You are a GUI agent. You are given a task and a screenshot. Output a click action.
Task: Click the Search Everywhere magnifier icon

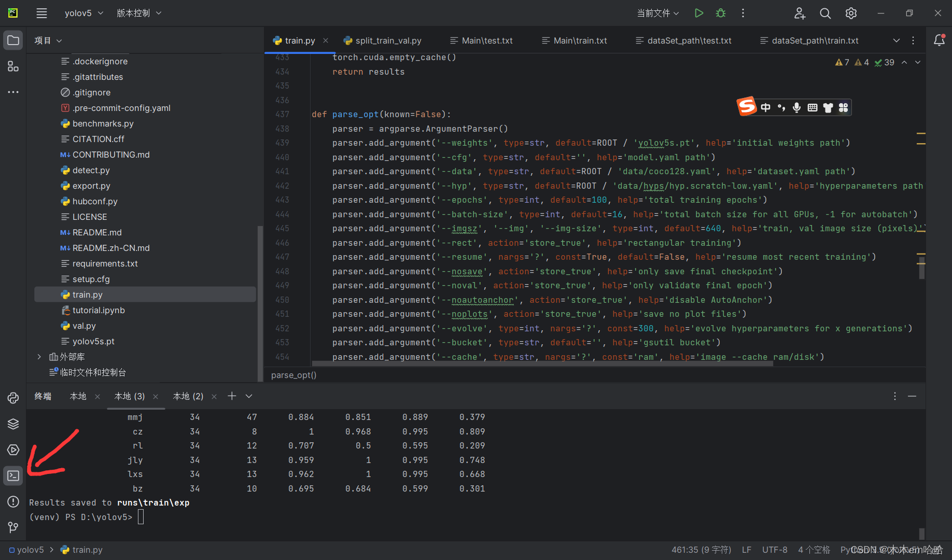pos(825,13)
